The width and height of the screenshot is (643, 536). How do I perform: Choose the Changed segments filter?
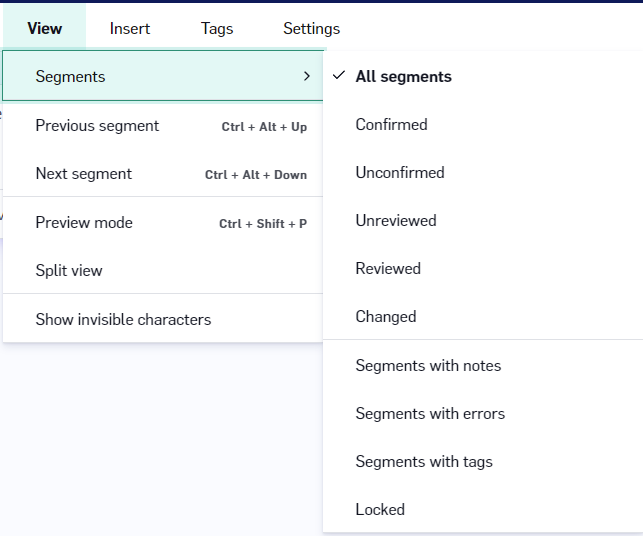483,316
